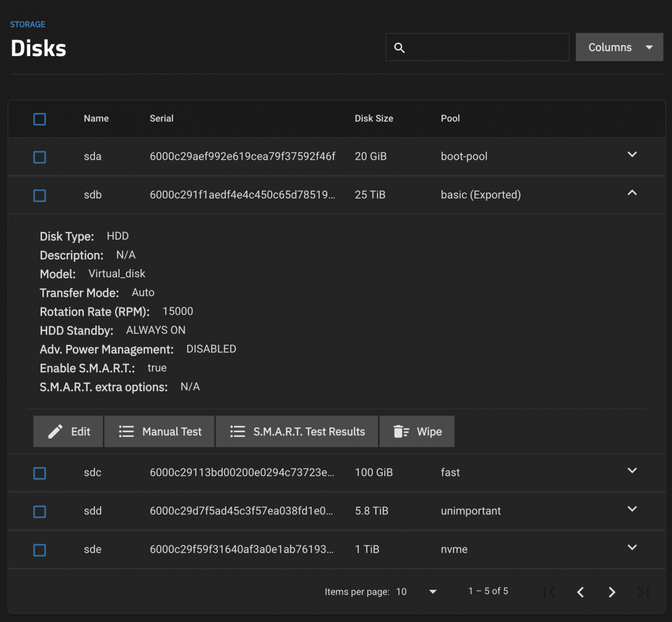Screen dimensions: 672x622
Task: Click the 25 TiB disk size
Action: coord(370,195)
